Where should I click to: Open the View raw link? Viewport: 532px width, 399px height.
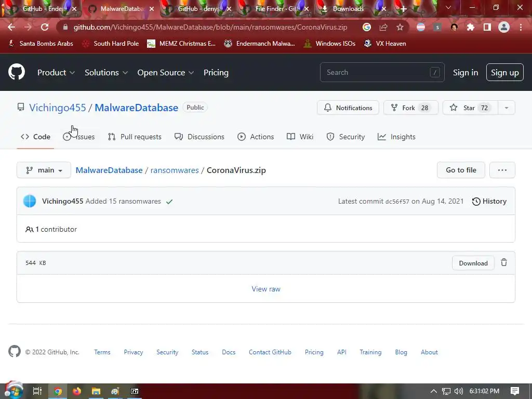click(x=265, y=289)
